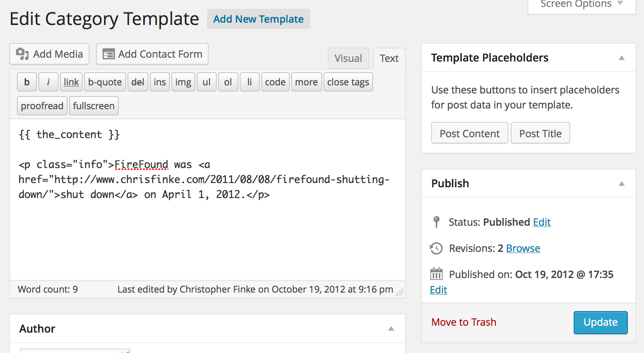Click inside the template text editor area
The width and height of the screenshot is (644, 353).
click(207, 200)
